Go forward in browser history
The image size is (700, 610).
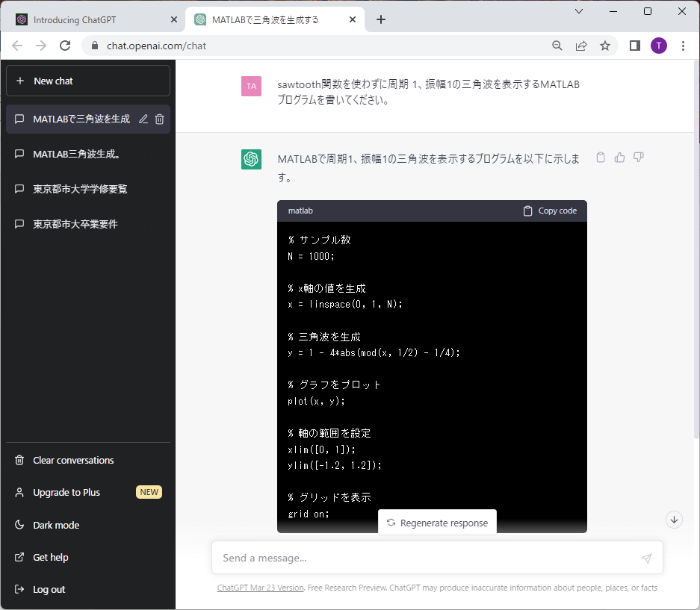(41, 46)
